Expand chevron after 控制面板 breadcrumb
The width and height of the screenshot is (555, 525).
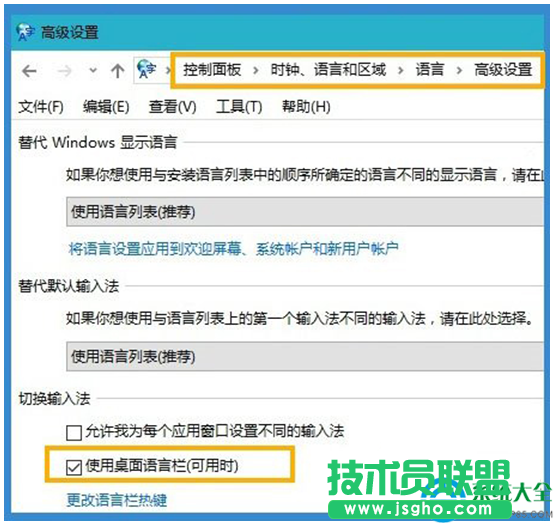(x=256, y=70)
